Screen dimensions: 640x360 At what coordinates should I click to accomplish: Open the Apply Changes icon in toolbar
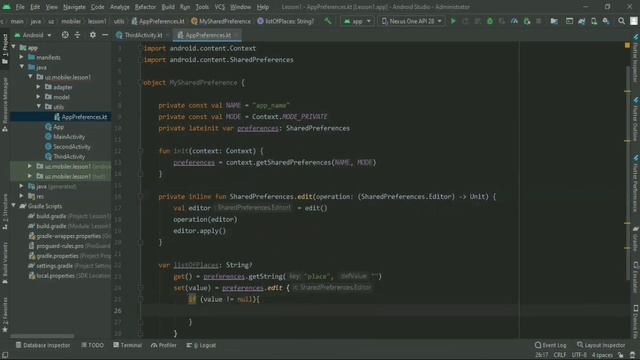pos(465,21)
